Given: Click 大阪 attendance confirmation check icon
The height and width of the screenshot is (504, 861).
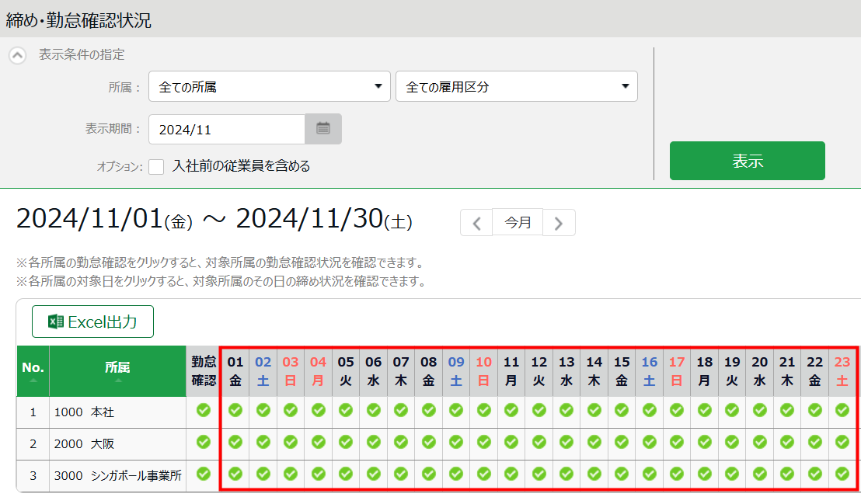Looking at the screenshot, I should 204,443.
